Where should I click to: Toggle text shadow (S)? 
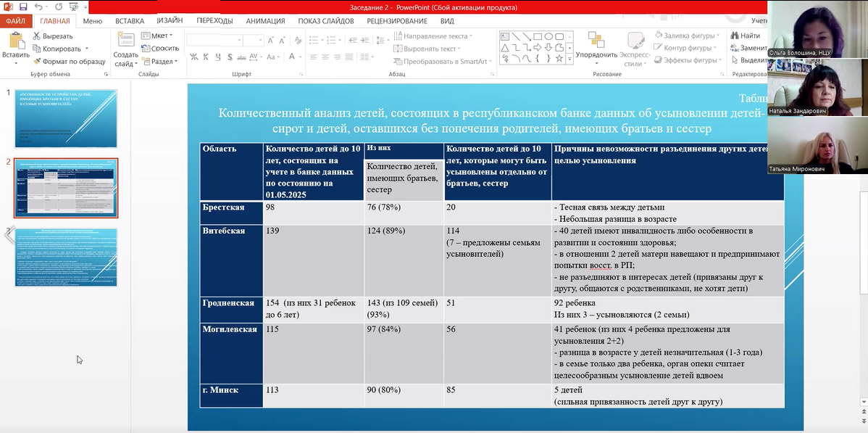click(229, 57)
